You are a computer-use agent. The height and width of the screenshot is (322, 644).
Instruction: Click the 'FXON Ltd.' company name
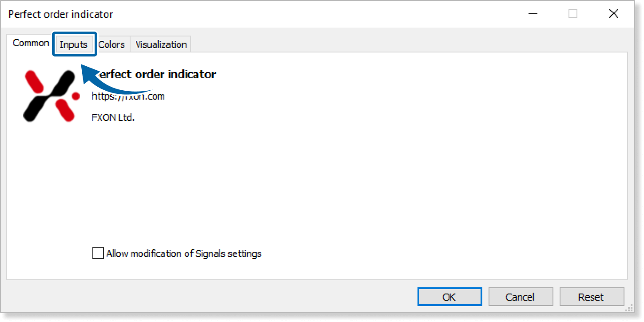click(113, 118)
